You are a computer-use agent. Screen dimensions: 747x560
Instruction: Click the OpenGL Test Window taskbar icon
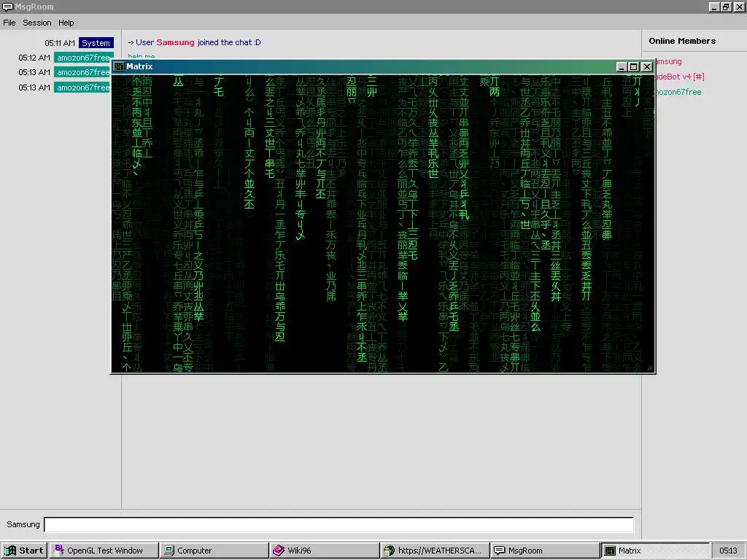point(59,550)
